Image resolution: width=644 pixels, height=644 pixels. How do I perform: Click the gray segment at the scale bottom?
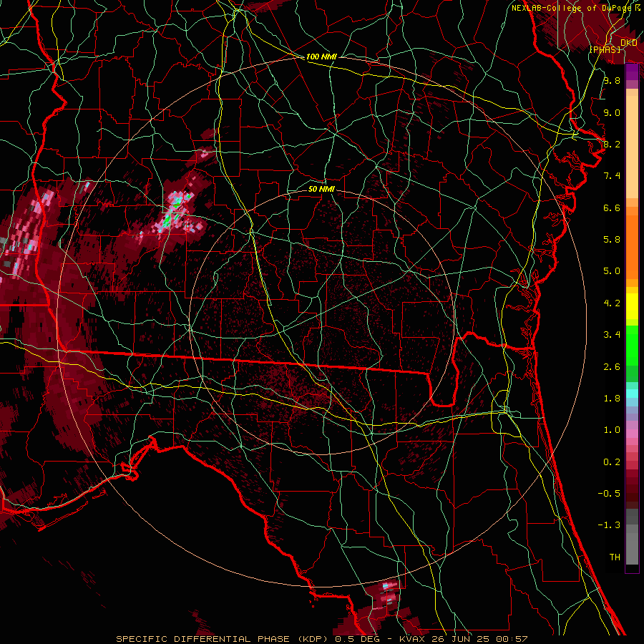632,537
